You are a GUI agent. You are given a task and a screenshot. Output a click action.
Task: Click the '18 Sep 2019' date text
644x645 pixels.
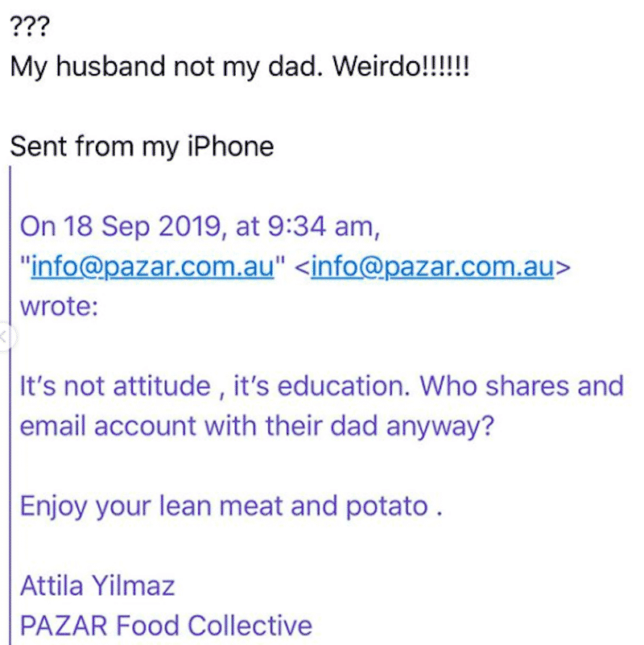click(142, 226)
